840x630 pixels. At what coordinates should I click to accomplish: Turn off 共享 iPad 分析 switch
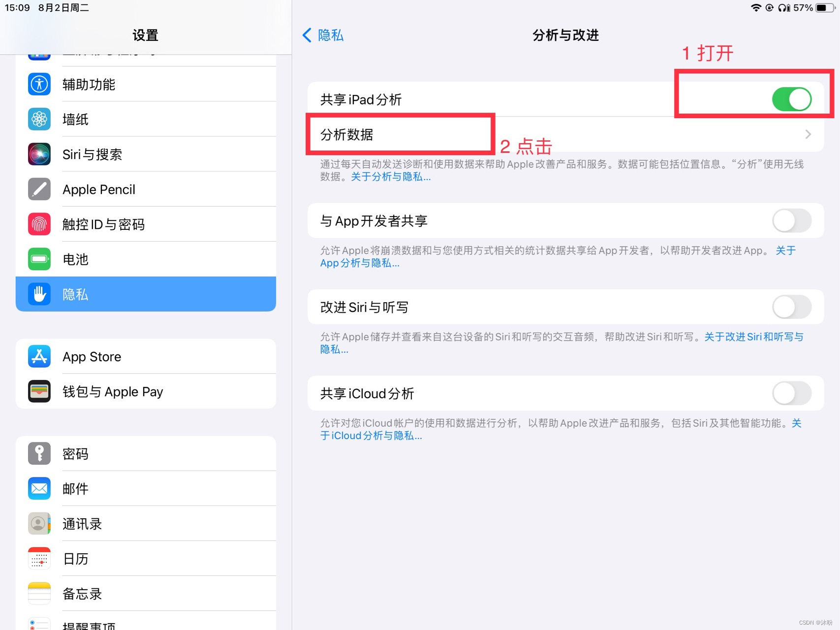pyautogui.click(x=792, y=99)
